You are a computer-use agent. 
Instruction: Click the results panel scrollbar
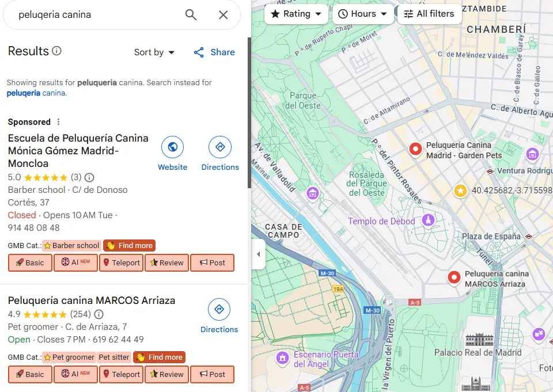coord(249,113)
